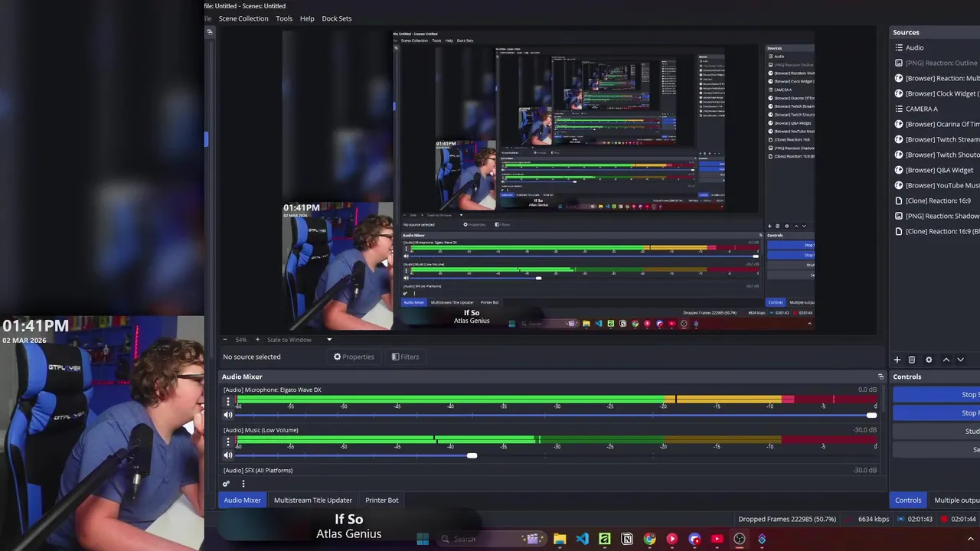This screenshot has width=980, height=551.
Task: Open the preview scaling dropdown
Action: (x=329, y=340)
